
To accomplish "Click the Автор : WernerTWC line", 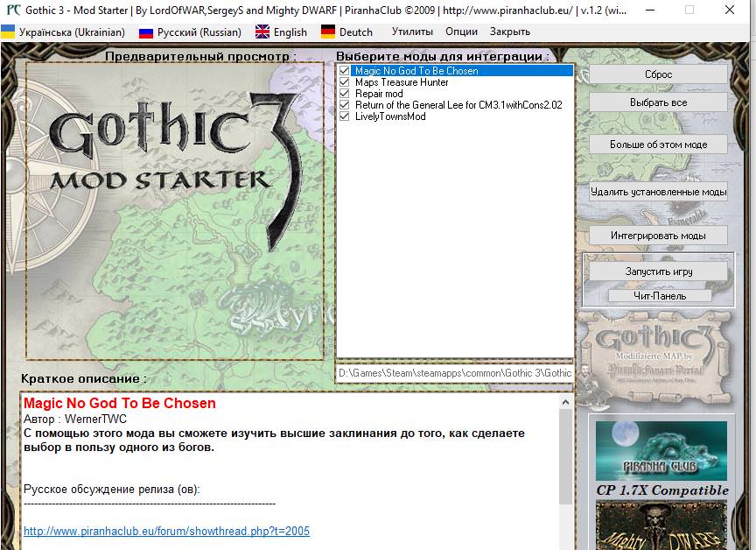I will click(75, 419).
